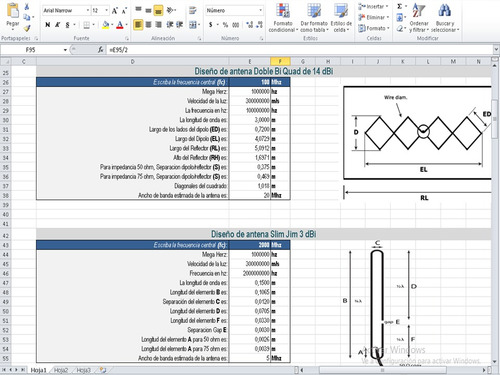Expand the formula bar chevron

(x=496, y=50)
